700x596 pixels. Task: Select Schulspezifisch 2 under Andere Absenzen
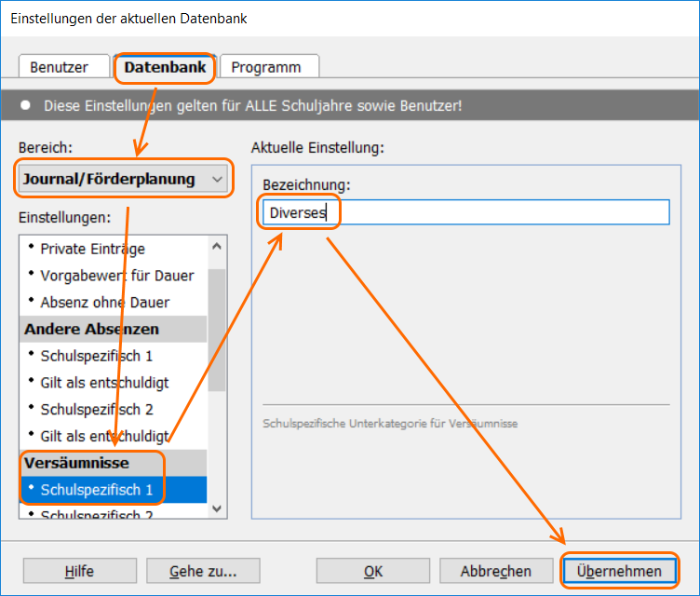(x=96, y=409)
